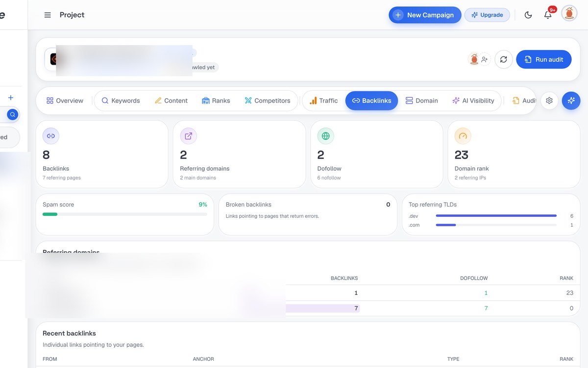This screenshot has width=588, height=368.
Task: Click the New Campaign button
Action: (x=425, y=15)
